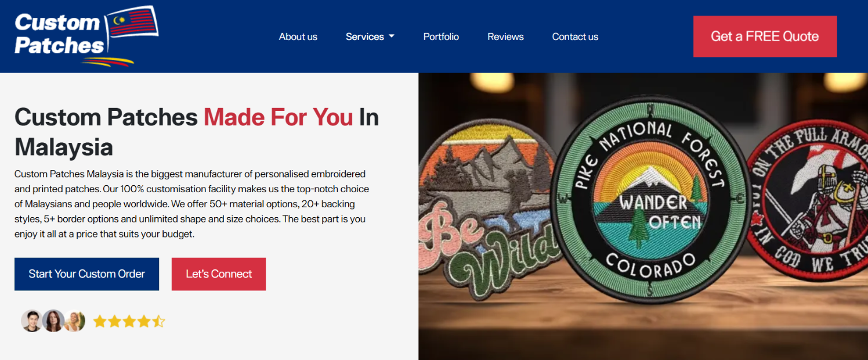Viewport: 868px width, 360px height.
Task: Click the Let's Connect button
Action: pyautogui.click(x=219, y=274)
